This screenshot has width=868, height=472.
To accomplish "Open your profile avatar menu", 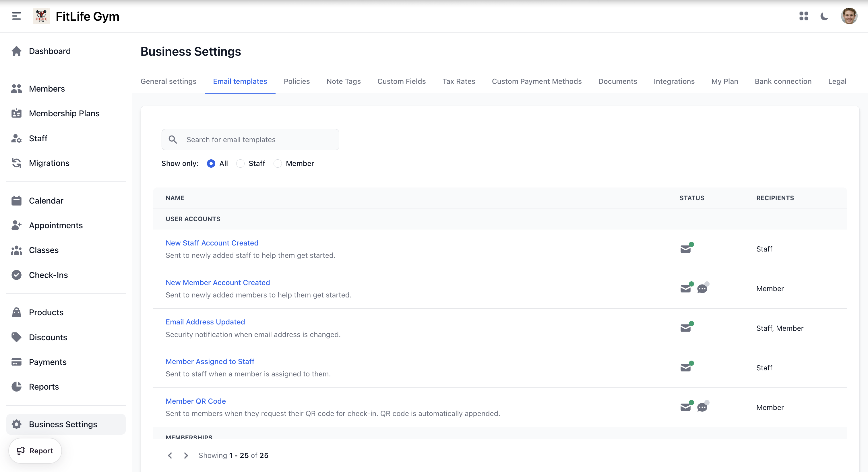I will (x=849, y=16).
